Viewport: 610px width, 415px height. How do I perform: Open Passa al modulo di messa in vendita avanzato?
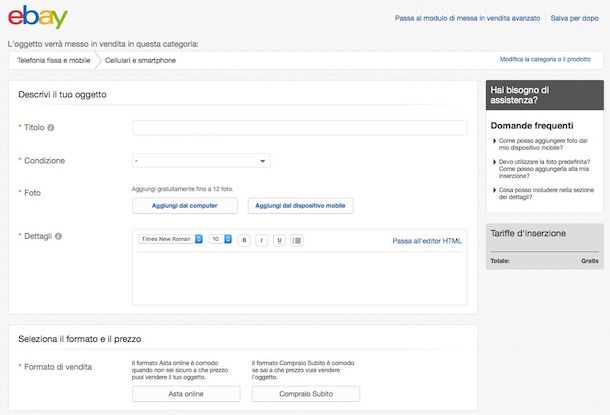(467, 18)
